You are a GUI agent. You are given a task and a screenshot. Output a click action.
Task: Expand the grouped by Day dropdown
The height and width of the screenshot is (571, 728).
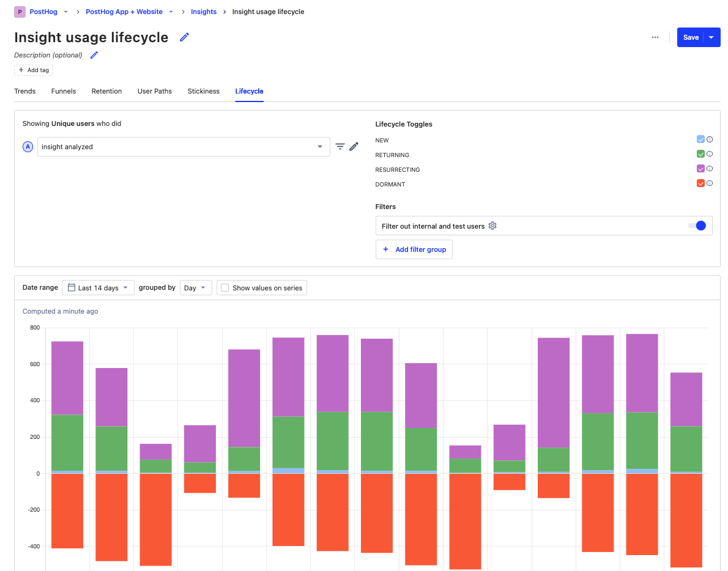(196, 288)
